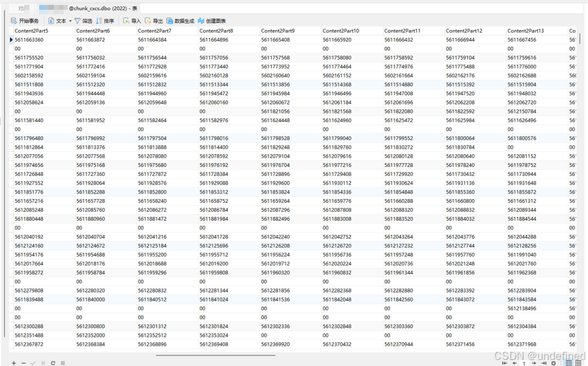Click the page number 1 field
Image resolution: width=588 pixels, height=366 pixels.
pyautogui.click(x=524, y=363)
